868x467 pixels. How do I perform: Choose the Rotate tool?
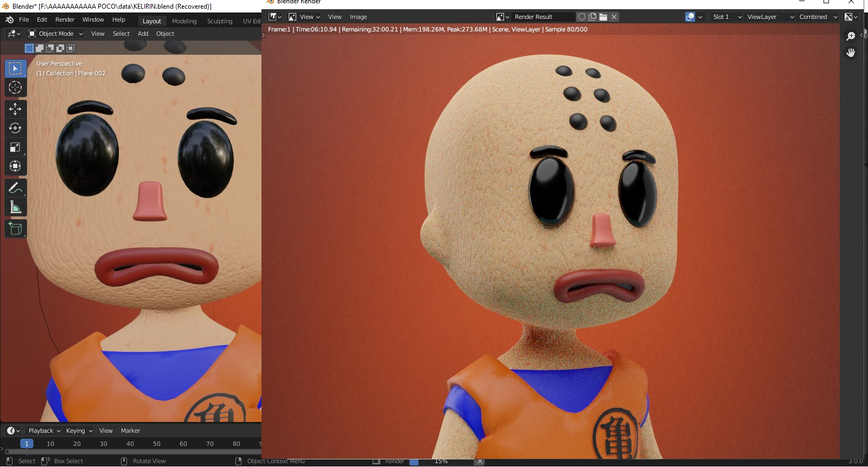coord(15,128)
